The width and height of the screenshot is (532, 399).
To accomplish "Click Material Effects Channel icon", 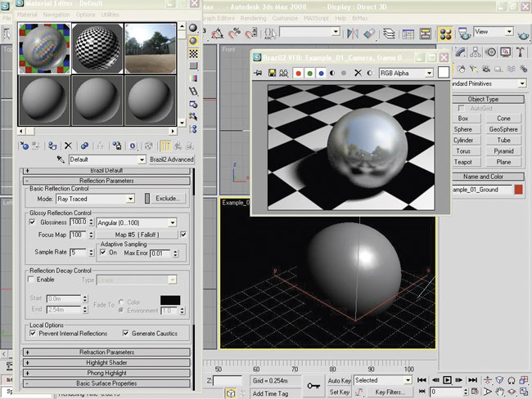I will pyautogui.click(x=133, y=146).
